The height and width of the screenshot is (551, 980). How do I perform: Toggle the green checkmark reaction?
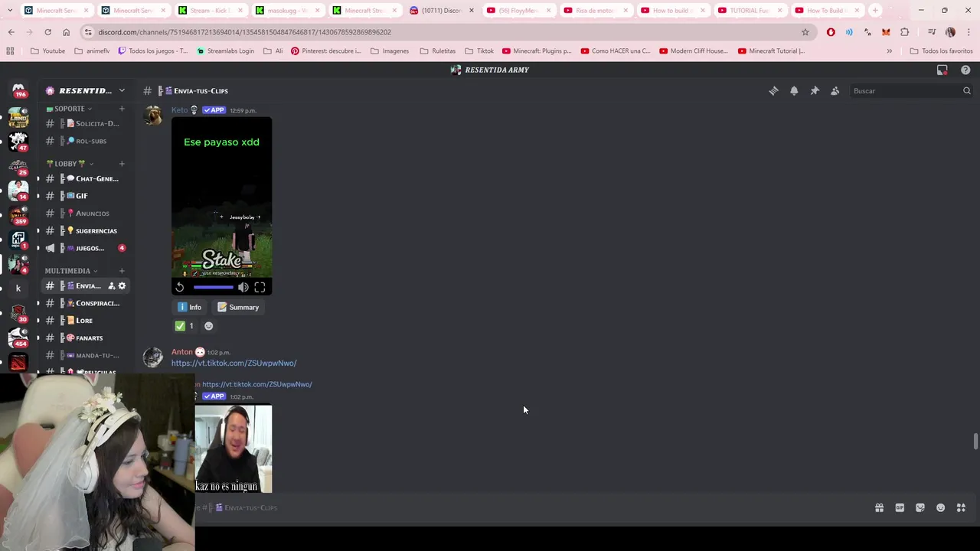pos(185,326)
